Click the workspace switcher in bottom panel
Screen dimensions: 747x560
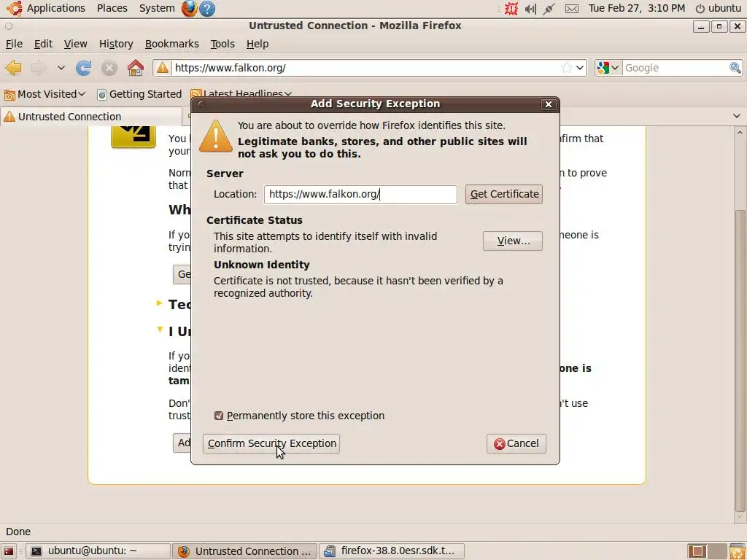coord(707,551)
